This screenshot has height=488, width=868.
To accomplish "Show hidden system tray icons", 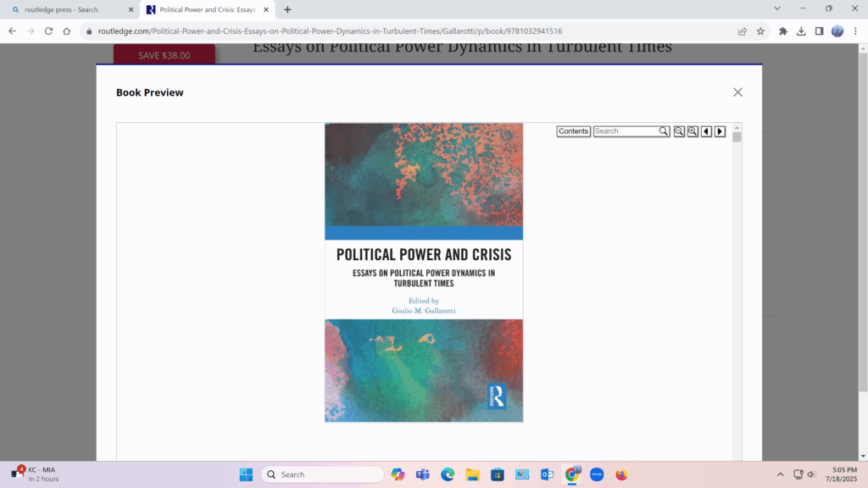I will [x=780, y=474].
